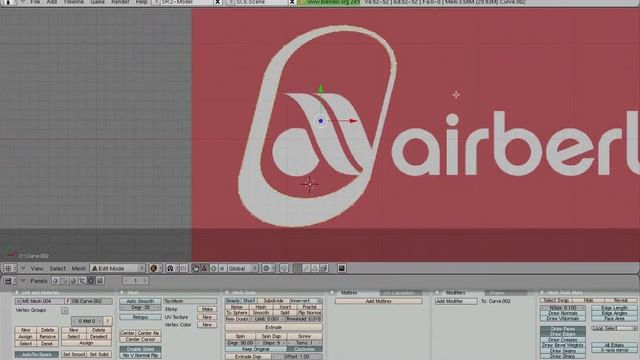Screen dimensions: 640x360
Task: Toggle the 3D transform manipulator hand icon
Action: [x=196, y=268]
